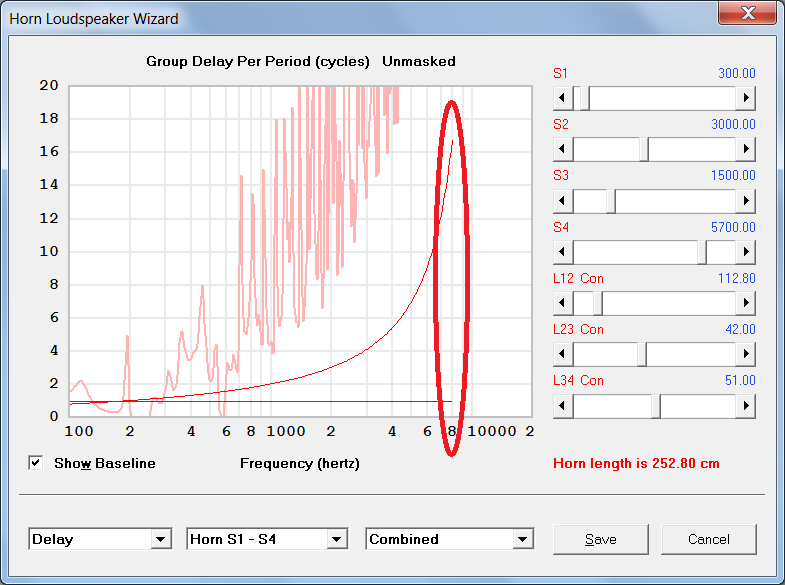Click the S3 slider thumb
This screenshot has width=785, height=585.
pos(611,201)
